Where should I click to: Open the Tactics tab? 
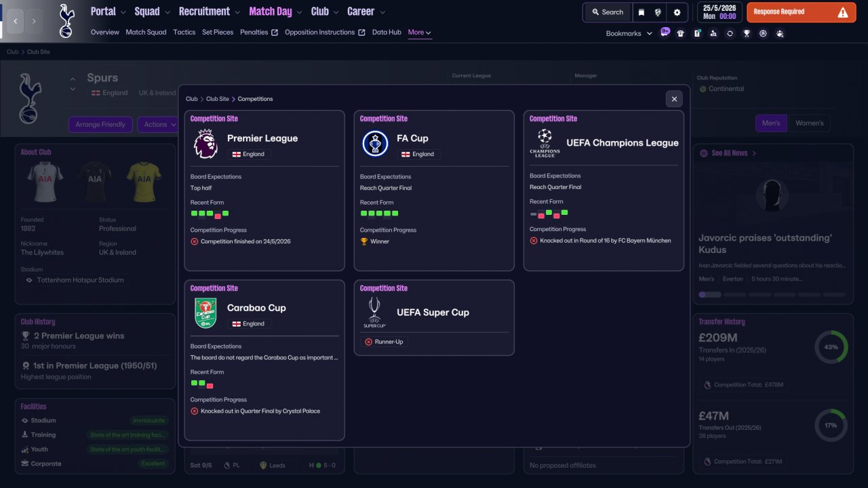(184, 33)
